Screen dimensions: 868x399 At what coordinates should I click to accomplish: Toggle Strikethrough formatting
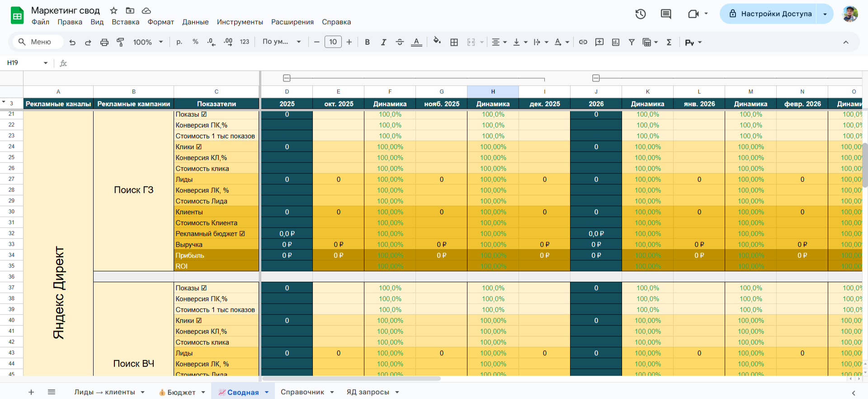[400, 42]
